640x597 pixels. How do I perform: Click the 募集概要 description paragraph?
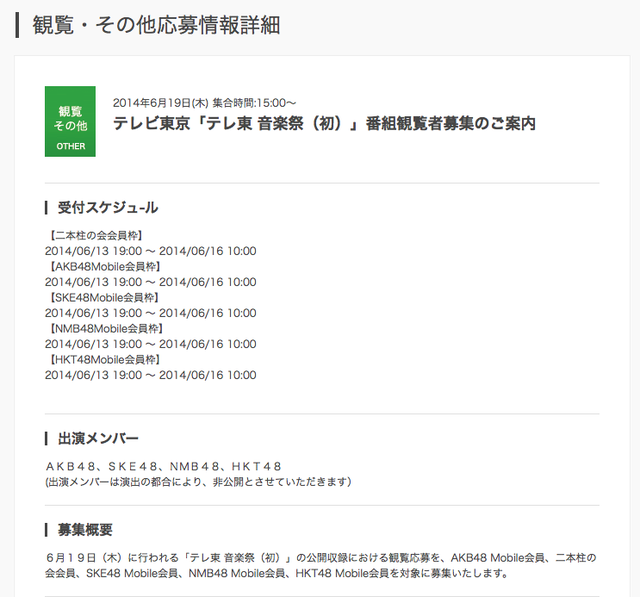321,565
